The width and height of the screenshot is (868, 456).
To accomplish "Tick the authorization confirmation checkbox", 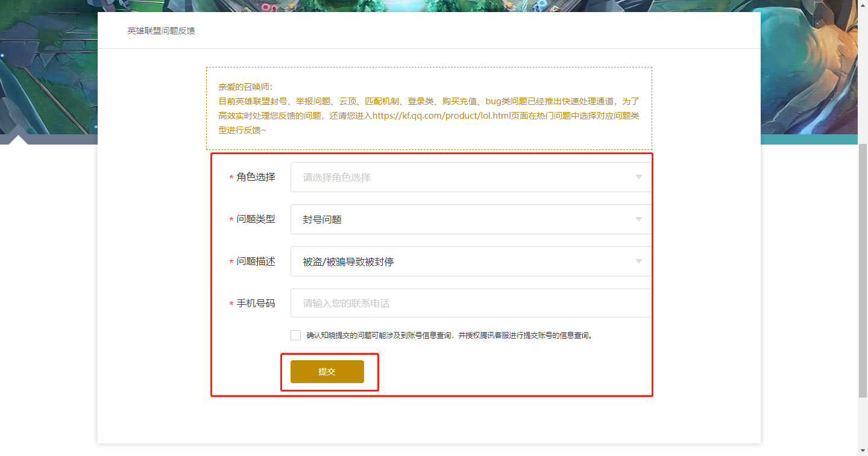I will click(x=295, y=335).
